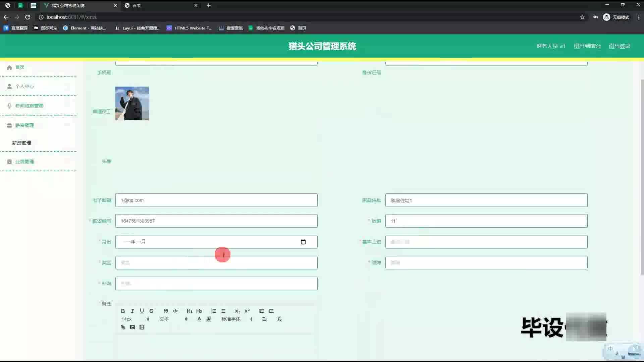Screen dimensions: 644x362
Task: Toggle italic formatting in editor toolbar
Action: 132,311
